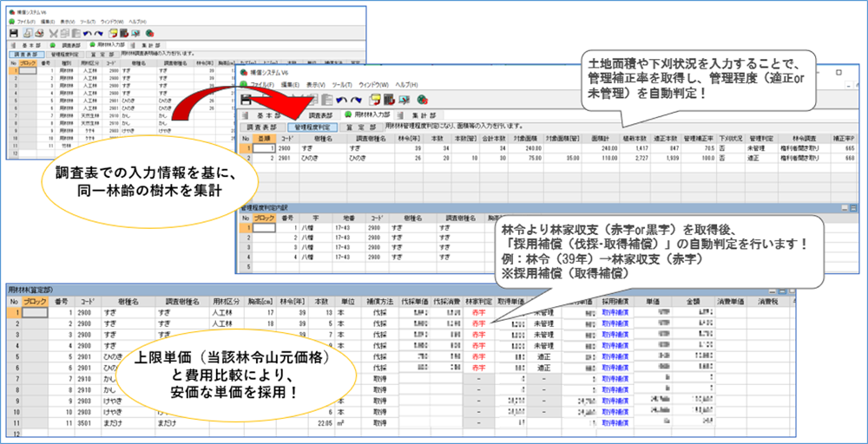The width and height of the screenshot is (868, 444).
Task: Click the globe icon in front window toolbar
Action: [422, 99]
